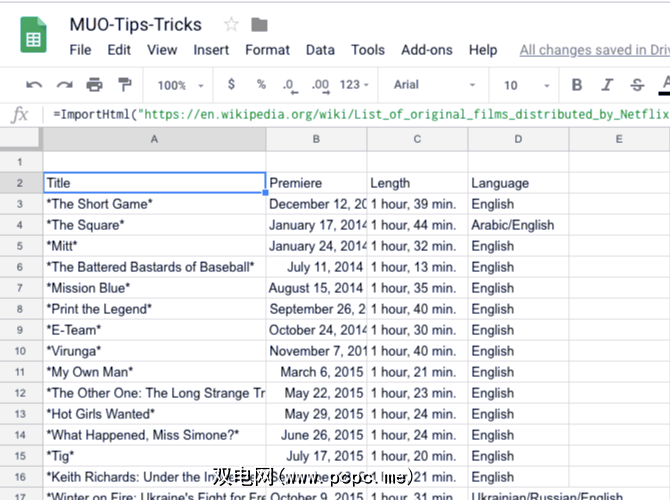Open the Data menu

click(x=320, y=50)
